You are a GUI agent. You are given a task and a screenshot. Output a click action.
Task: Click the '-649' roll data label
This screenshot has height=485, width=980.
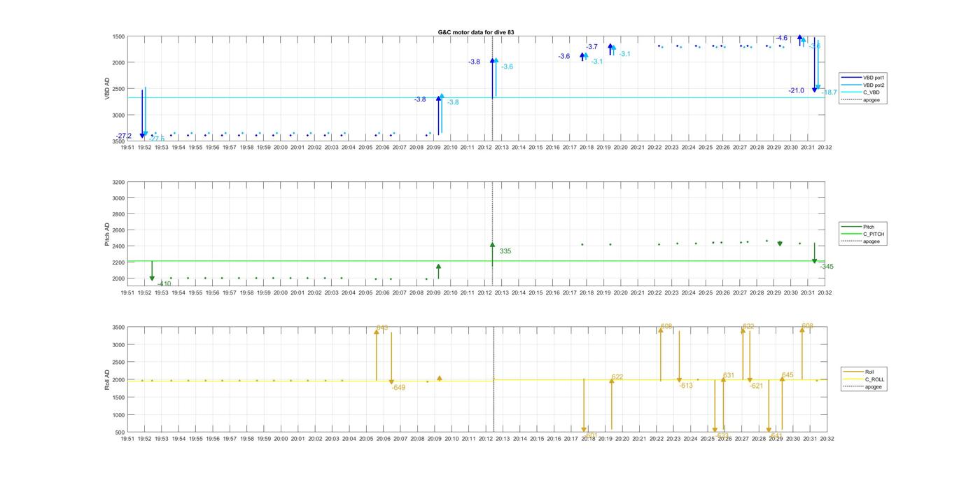[398, 387]
